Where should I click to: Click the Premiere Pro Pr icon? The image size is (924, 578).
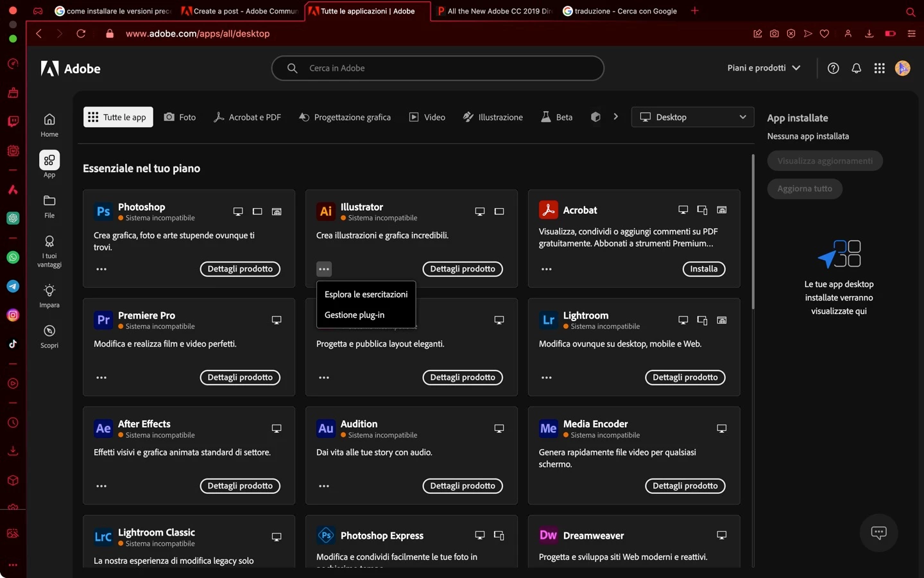click(103, 320)
